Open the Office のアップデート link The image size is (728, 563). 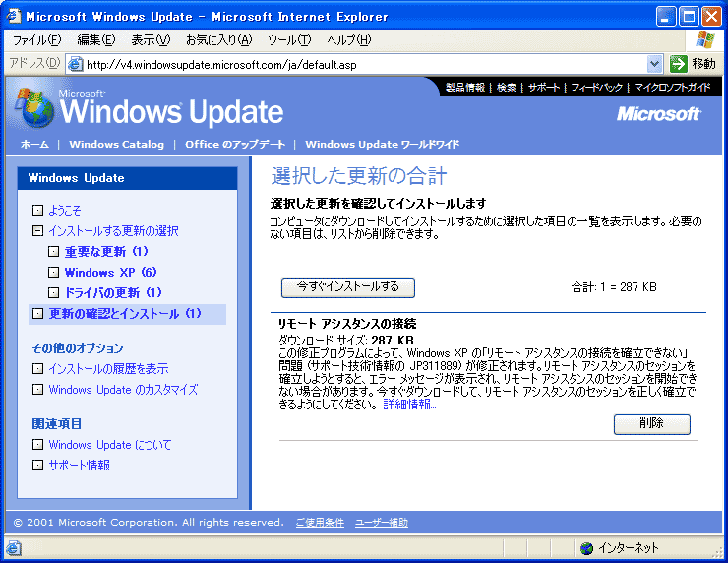(x=235, y=144)
